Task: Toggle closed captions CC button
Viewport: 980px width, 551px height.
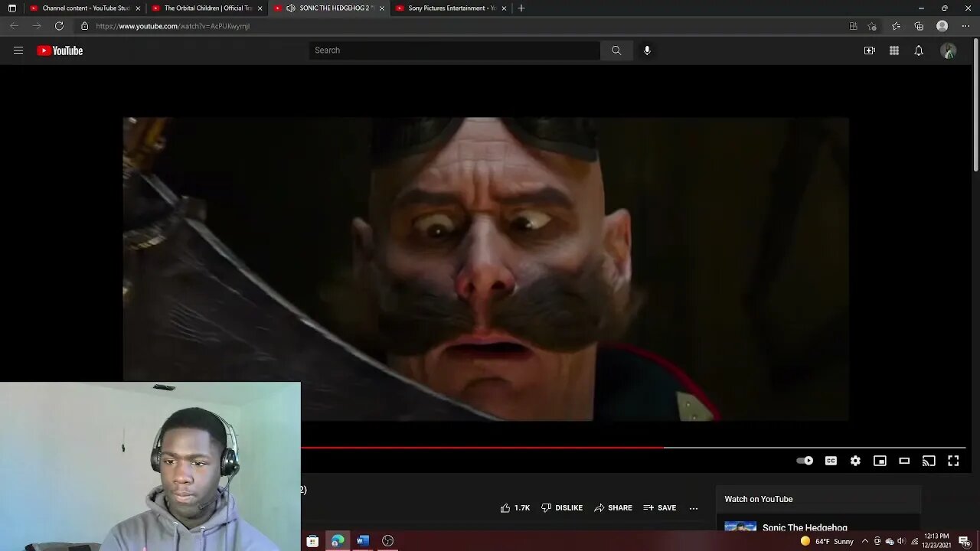Action: point(831,461)
